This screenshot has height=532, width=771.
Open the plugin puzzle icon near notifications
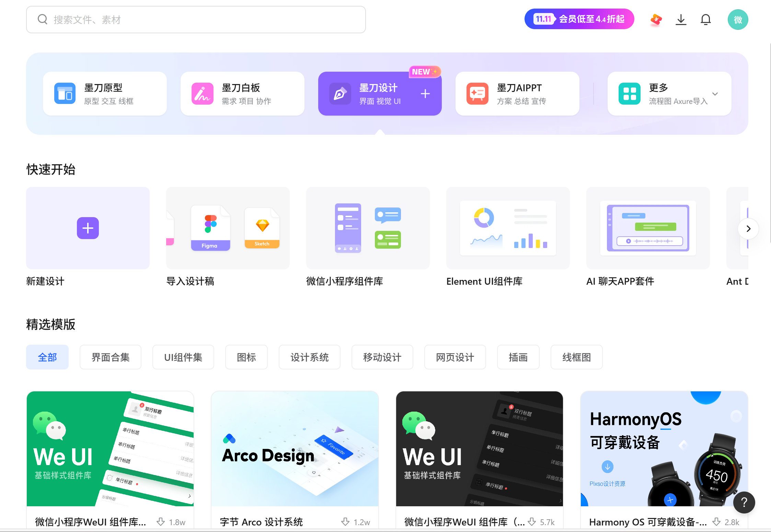pyautogui.click(x=656, y=20)
